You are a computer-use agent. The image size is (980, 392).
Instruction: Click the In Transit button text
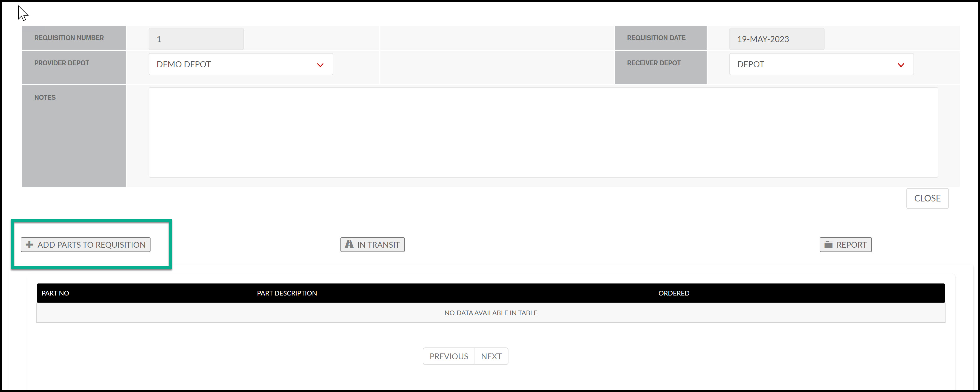[378, 245]
